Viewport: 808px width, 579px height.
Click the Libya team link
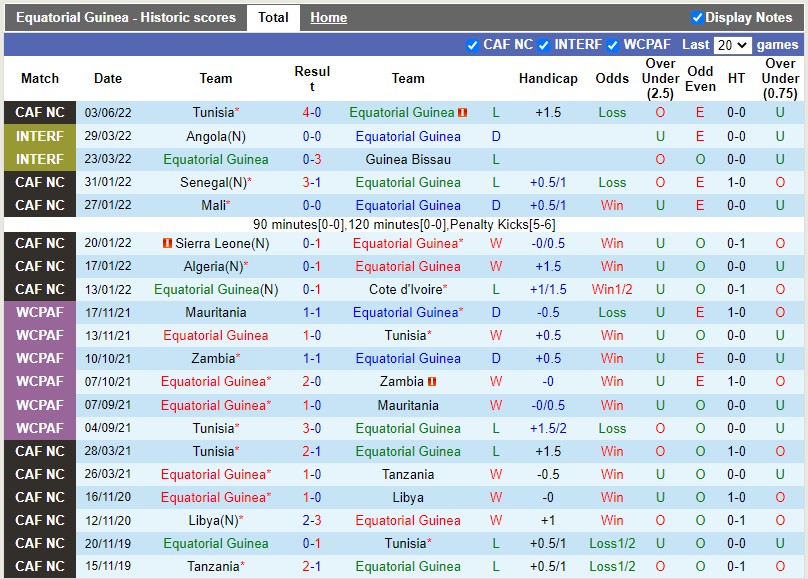[x=408, y=497]
